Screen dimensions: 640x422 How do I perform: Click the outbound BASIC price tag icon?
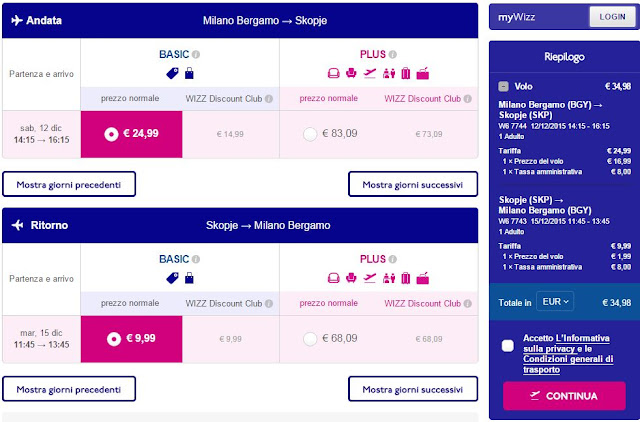tap(172, 73)
